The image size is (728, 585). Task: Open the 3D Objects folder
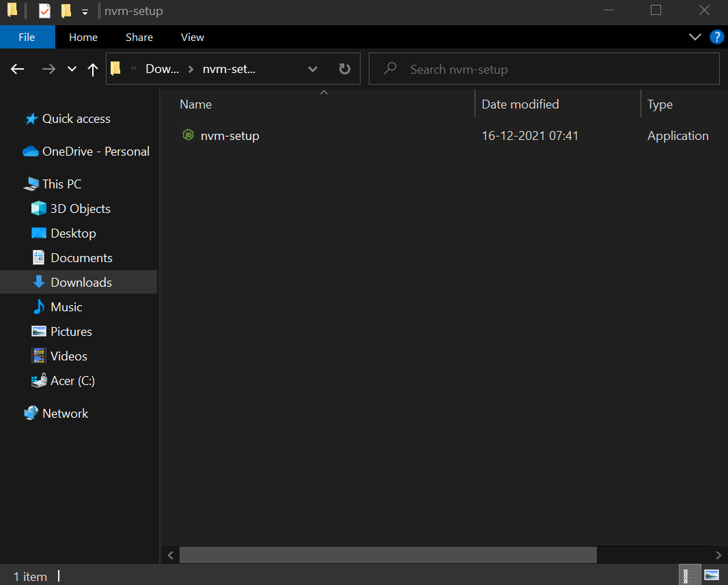(81, 208)
